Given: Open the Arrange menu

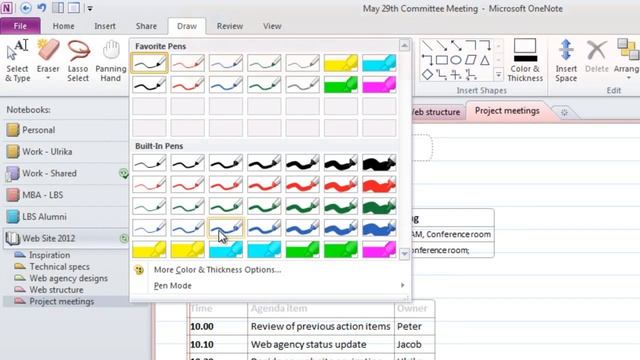Looking at the screenshot, I should pos(627,59).
